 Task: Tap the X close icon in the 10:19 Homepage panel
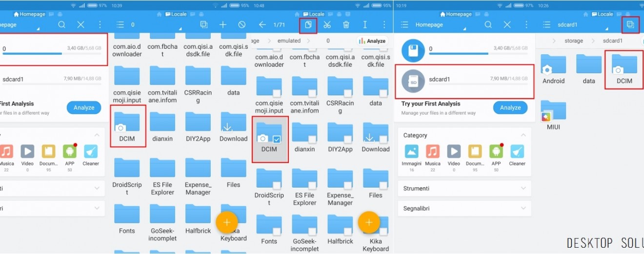507,24
